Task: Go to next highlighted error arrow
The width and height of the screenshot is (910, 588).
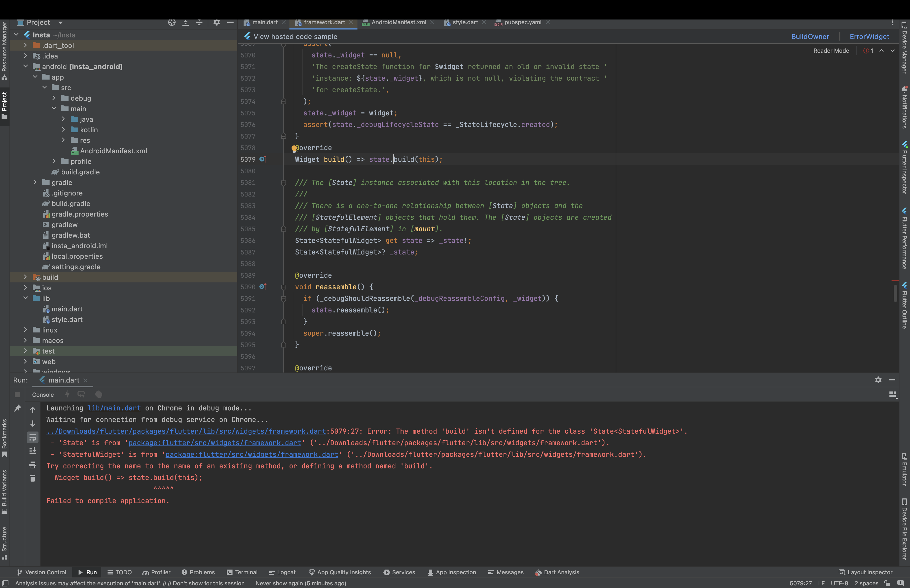Action: click(x=892, y=51)
